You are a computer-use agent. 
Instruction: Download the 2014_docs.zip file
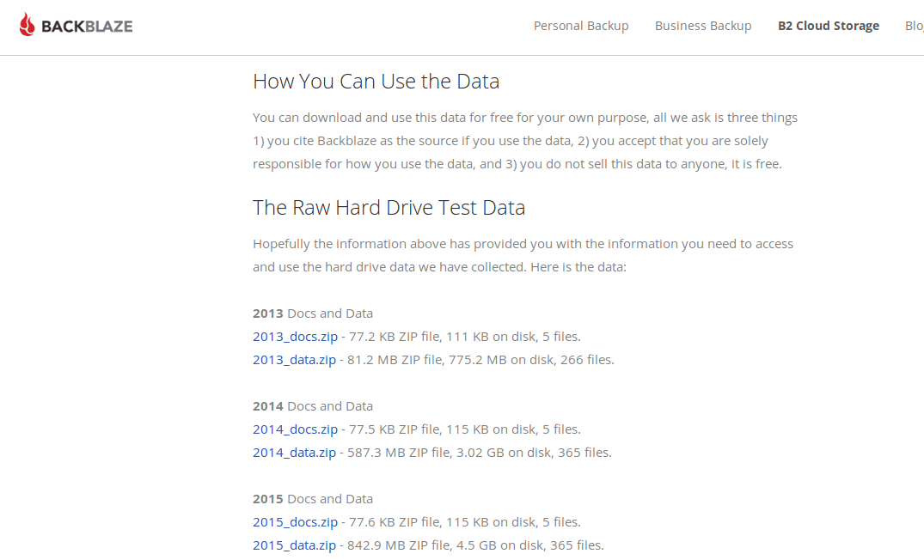tap(295, 429)
